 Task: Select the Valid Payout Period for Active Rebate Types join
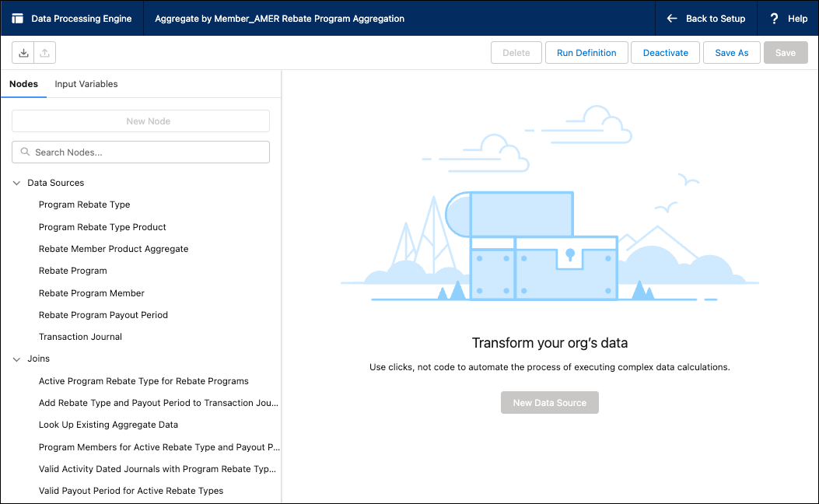131,491
